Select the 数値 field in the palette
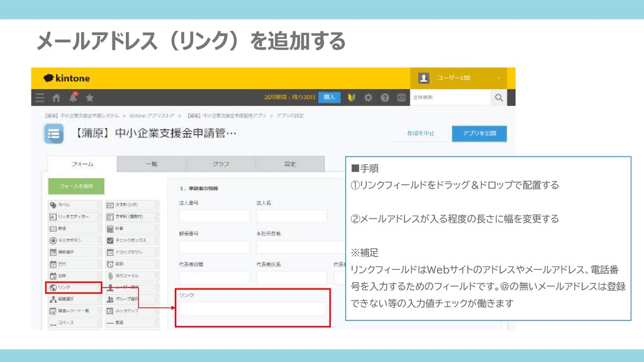The height and width of the screenshot is (362, 644). pos(74,229)
